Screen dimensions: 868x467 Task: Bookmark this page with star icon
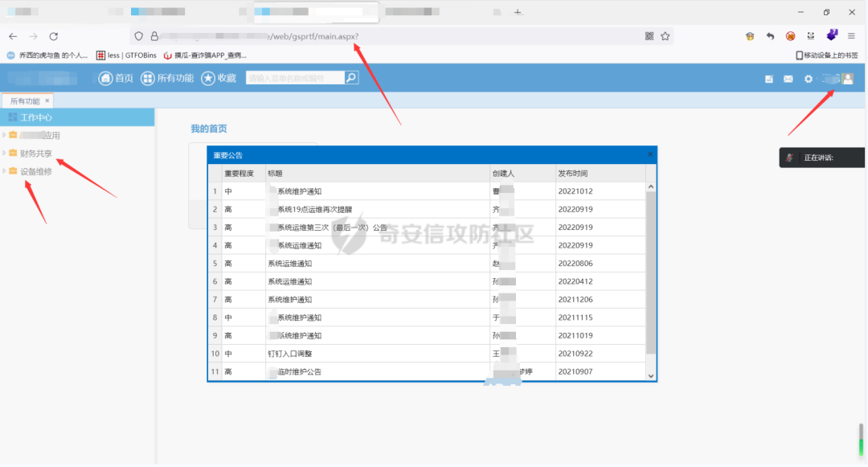[x=665, y=36]
